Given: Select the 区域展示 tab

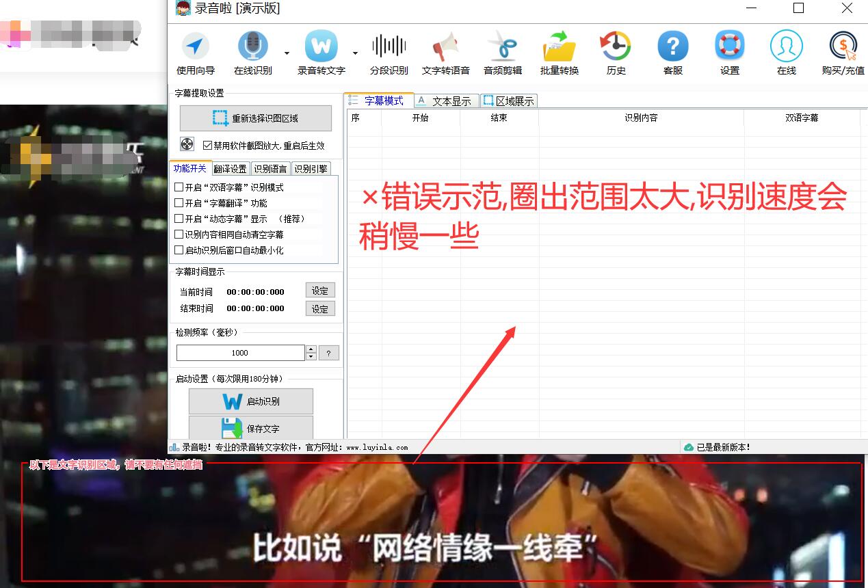Looking at the screenshot, I should point(509,101).
